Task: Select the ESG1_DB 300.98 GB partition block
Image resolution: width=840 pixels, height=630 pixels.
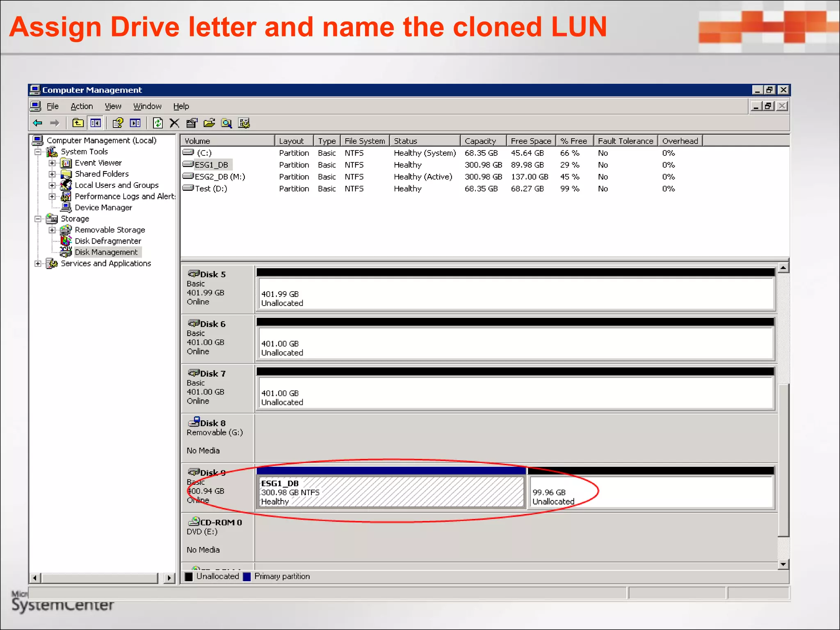Action: pos(390,492)
